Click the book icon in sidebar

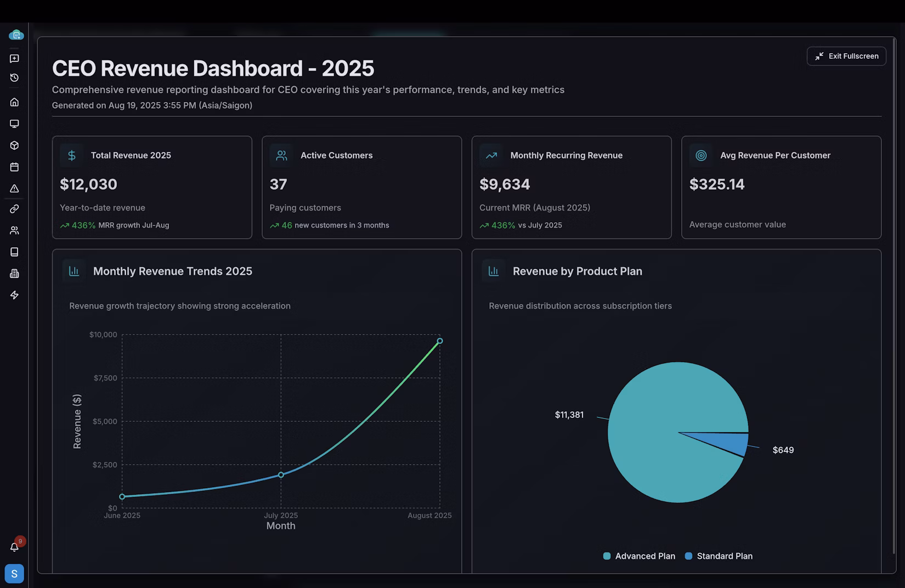point(14,252)
